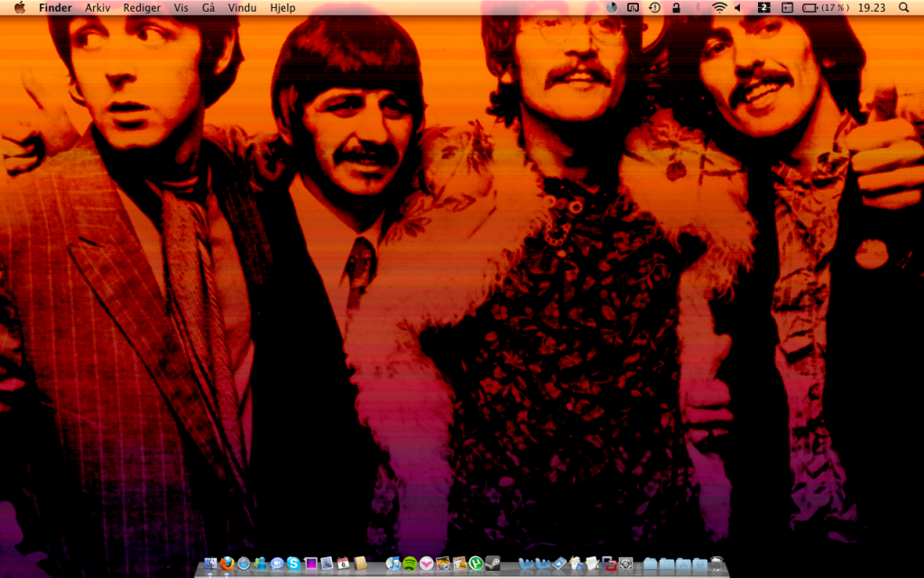
Task: Click the clock showing 19.23
Action: [x=872, y=7]
